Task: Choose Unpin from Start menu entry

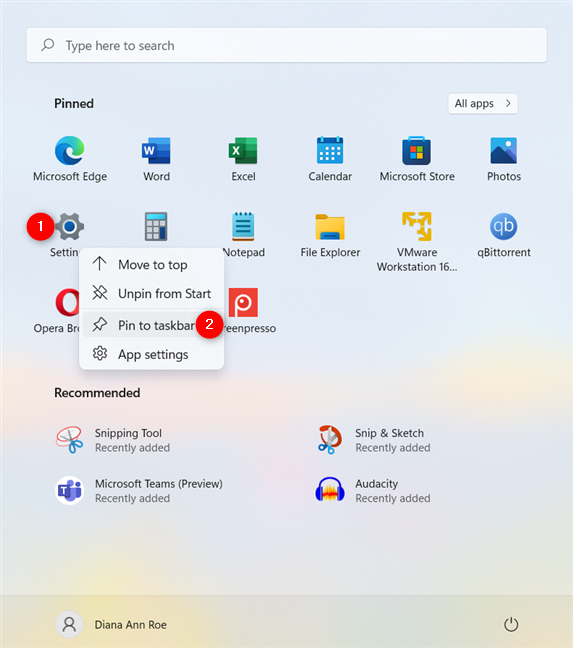Action: coord(152,293)
